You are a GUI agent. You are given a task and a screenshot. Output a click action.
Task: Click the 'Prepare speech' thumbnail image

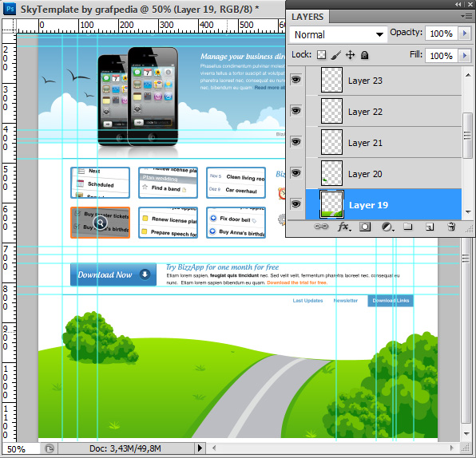(168, 223)
